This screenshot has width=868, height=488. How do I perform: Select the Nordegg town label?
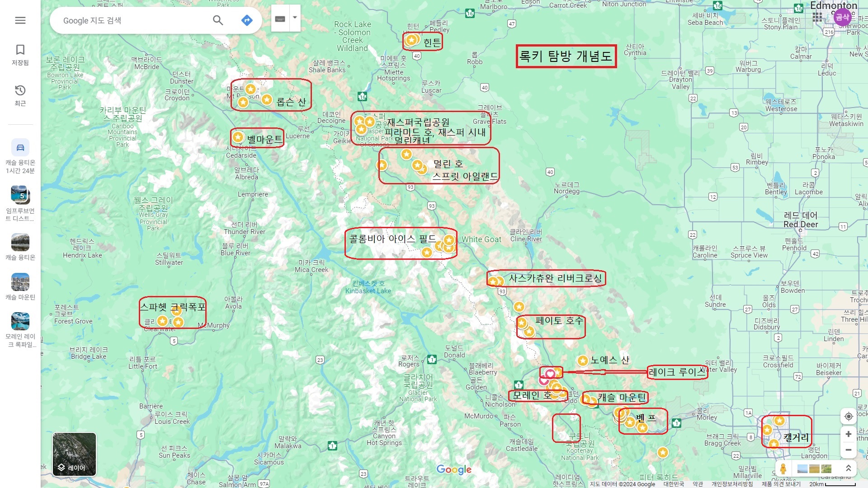[x=566, y=188]
